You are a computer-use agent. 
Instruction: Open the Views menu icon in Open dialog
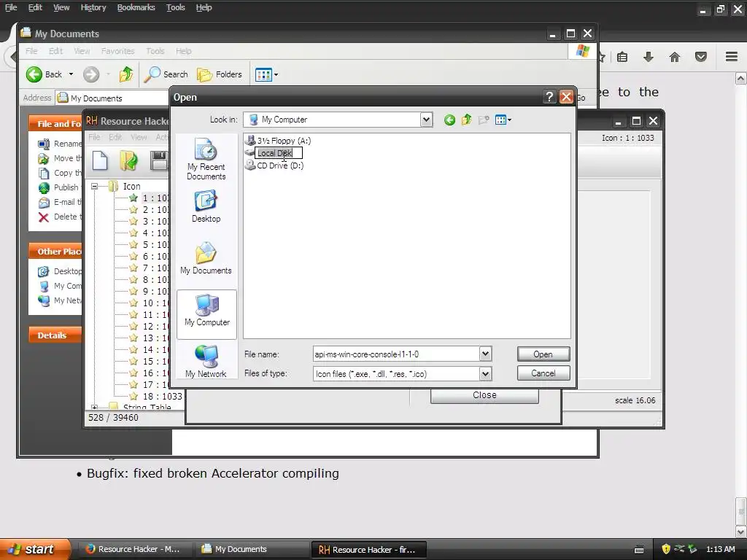click(503, 120)
